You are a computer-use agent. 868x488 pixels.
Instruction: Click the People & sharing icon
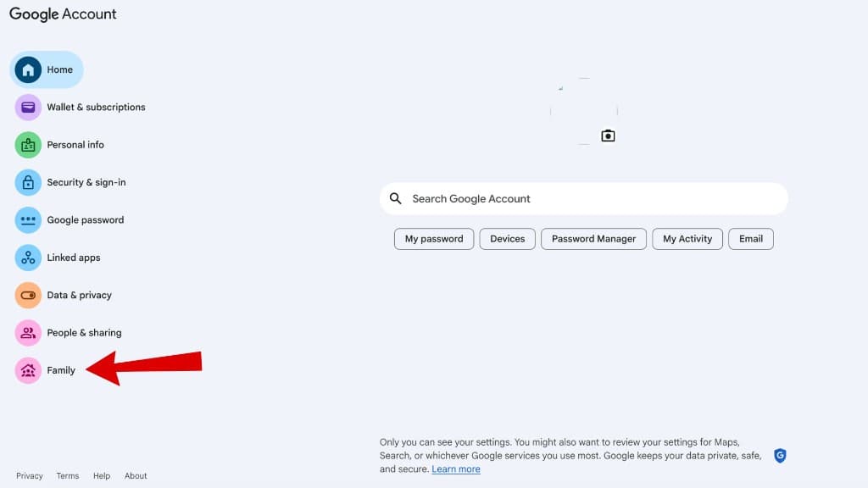(28, 333)
